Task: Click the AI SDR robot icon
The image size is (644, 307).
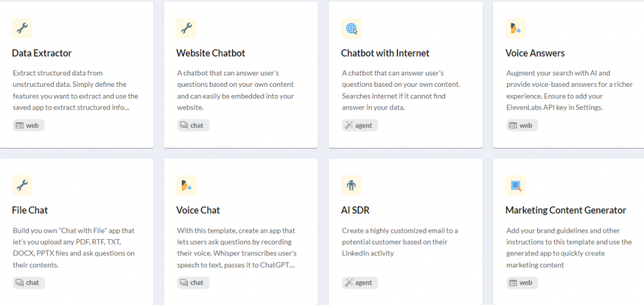Action: (351, 186)
